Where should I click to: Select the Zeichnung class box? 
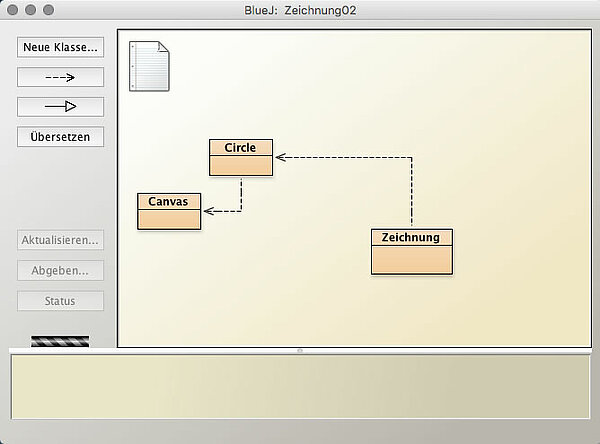(411, 251)
